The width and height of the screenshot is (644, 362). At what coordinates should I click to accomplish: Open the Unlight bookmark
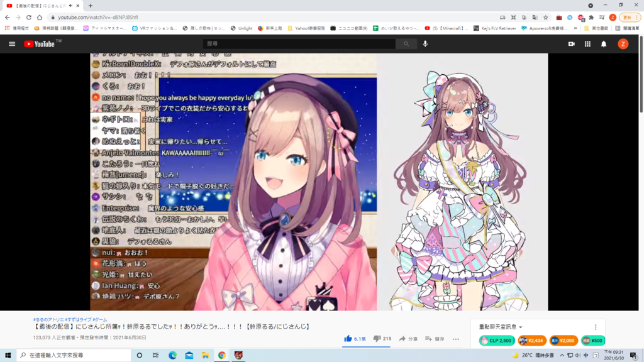tap(241, 28)
